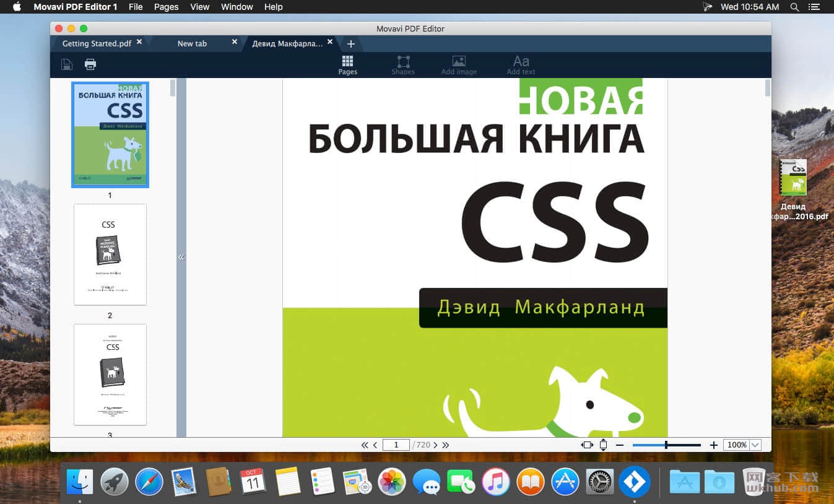Select the Shapes tool
This screenshot has width=834, height=504.
coord(403,65)
